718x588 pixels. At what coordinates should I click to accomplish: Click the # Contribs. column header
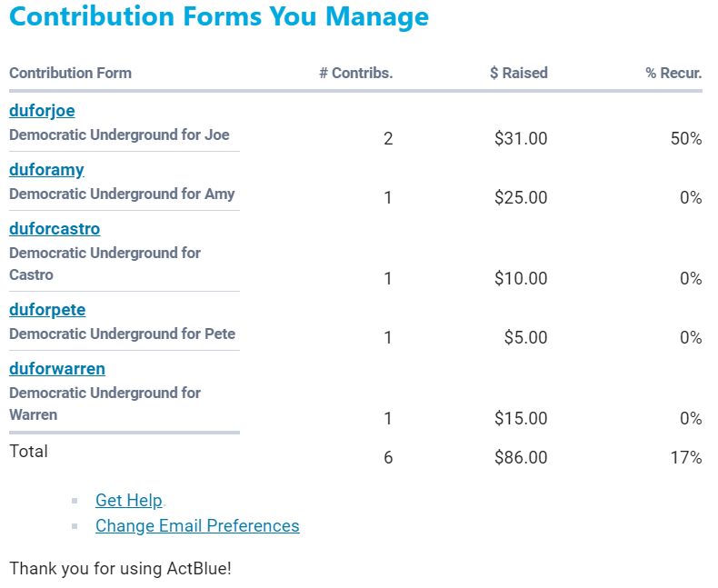pos(355,74)
